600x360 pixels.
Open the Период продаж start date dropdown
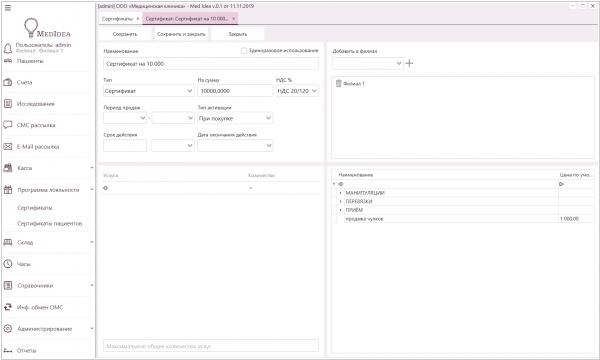coord(125,118)
